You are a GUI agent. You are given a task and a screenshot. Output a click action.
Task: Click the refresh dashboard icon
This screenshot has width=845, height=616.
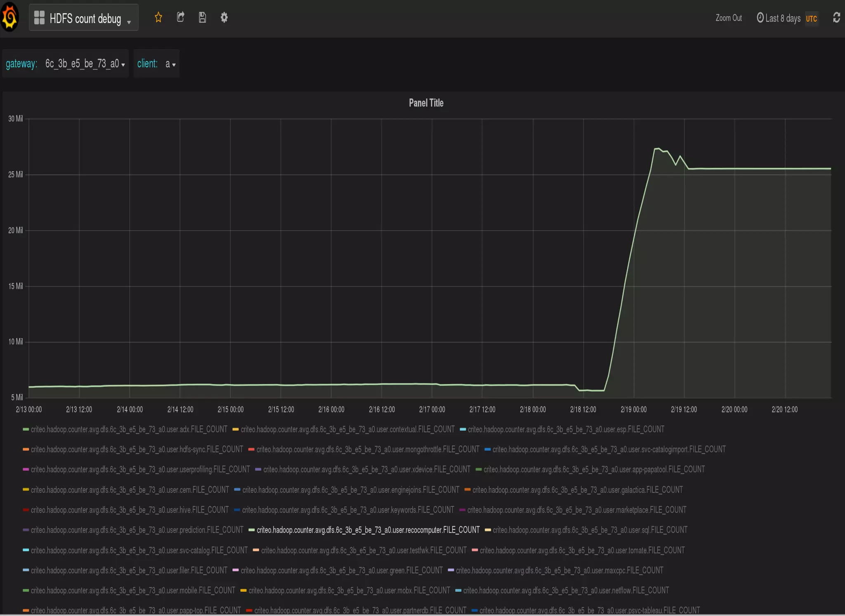coord(836,18)
